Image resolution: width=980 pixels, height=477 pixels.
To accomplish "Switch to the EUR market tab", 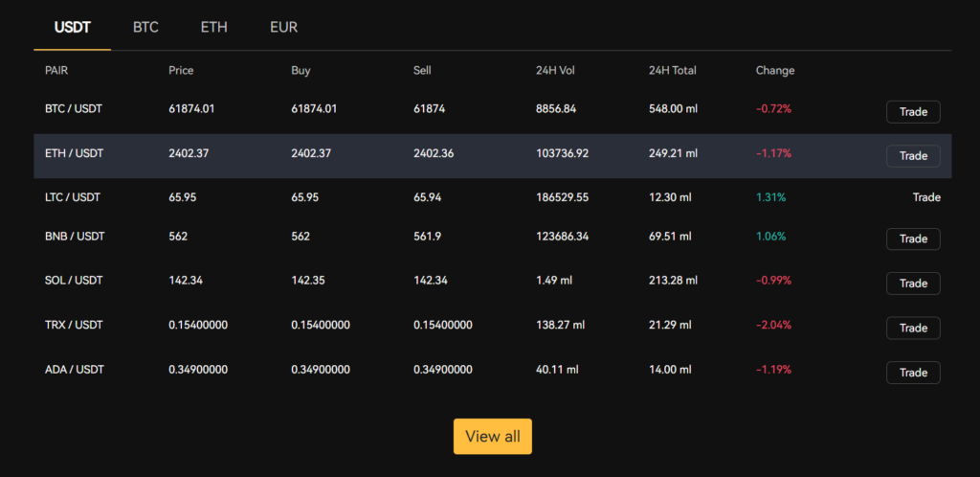I will 284,27.
